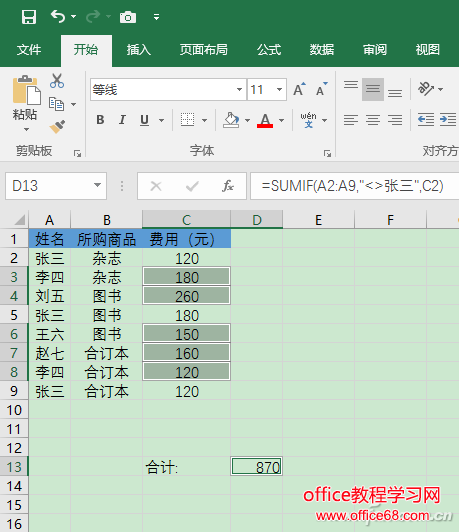This screenshot has height=532, width=459.
Task: Expand the font color dropdown arrow
Action: click(282, 120)
